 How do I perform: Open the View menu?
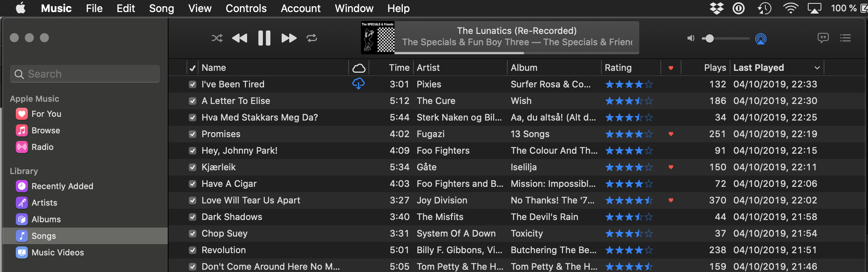[200, 8]
